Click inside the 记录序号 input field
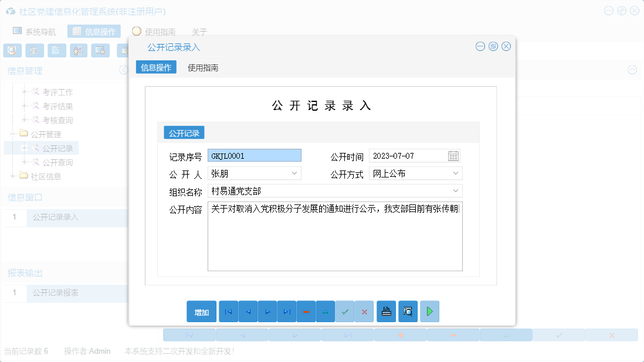 (254, 155)
